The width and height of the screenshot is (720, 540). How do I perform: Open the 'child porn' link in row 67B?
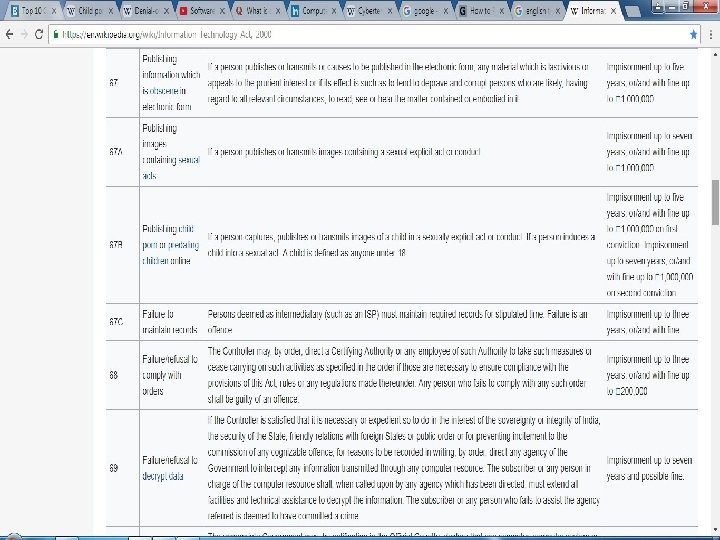(x=168, y=237)
